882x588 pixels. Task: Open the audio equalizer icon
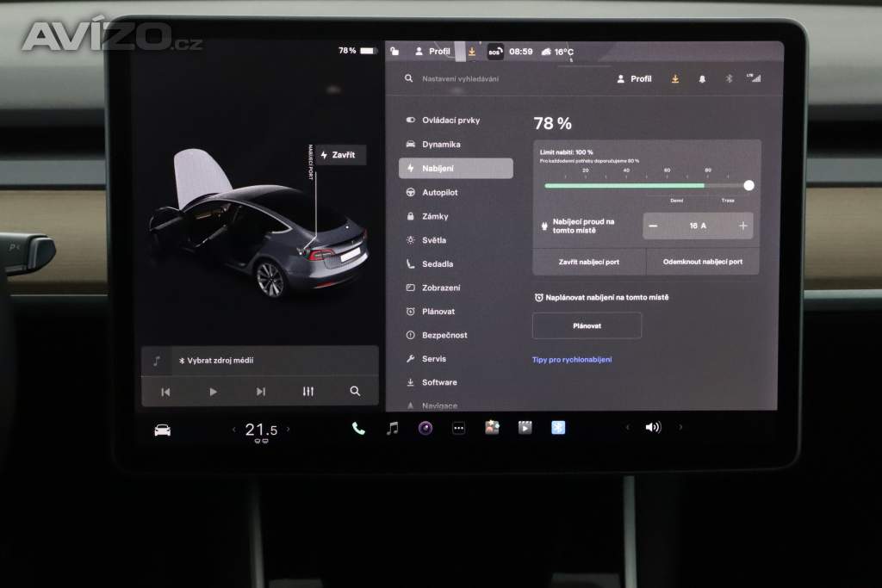point(308,391)
